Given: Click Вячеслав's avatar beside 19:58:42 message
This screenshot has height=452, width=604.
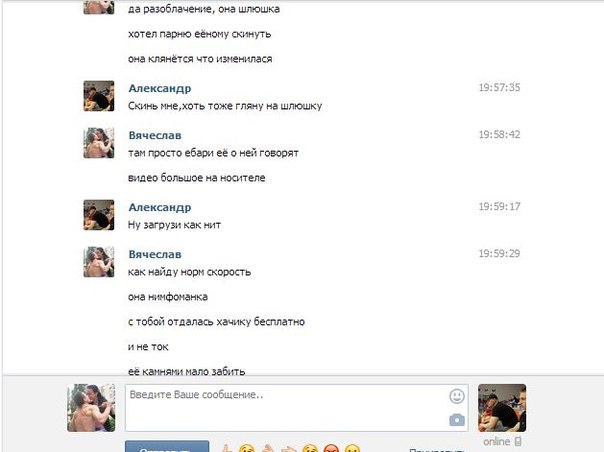Looking at the screenshot, I should pyautogui.click(x=99, y=143).
